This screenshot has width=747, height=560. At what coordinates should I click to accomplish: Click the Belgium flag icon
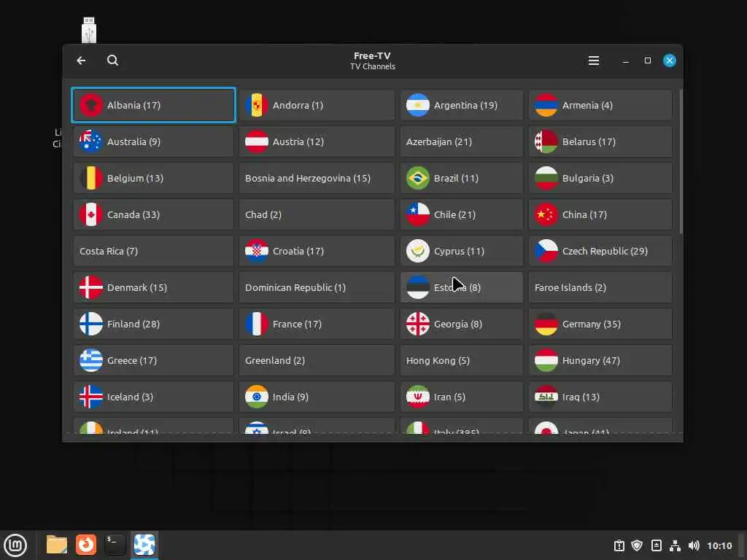91,178
